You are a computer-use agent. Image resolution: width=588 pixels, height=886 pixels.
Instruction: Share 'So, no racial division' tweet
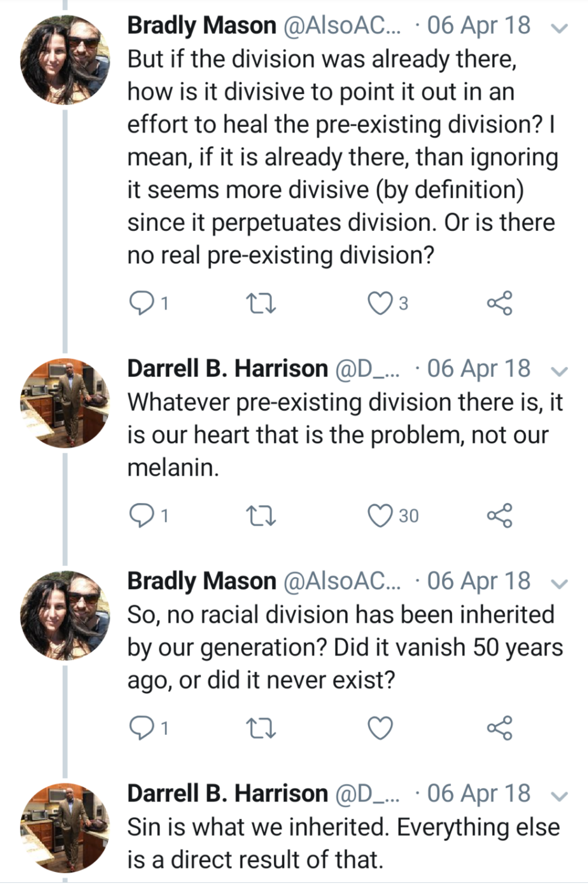500,728
